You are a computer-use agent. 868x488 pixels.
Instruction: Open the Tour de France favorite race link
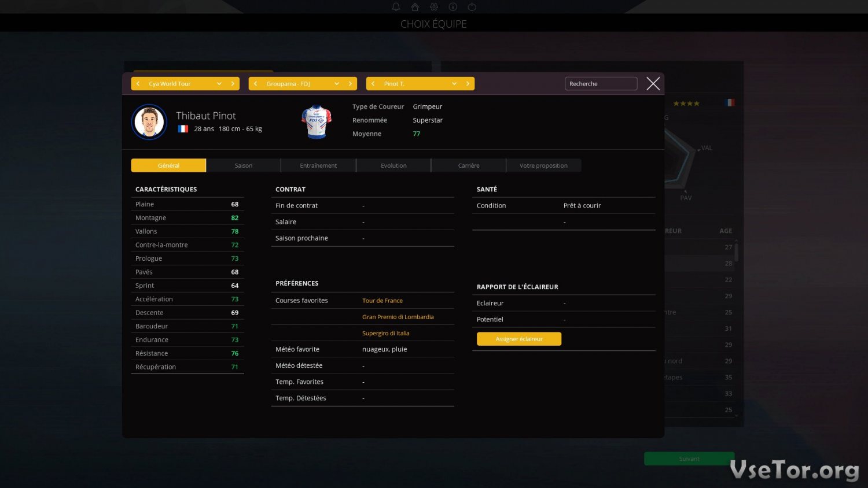tap(382, 301)
